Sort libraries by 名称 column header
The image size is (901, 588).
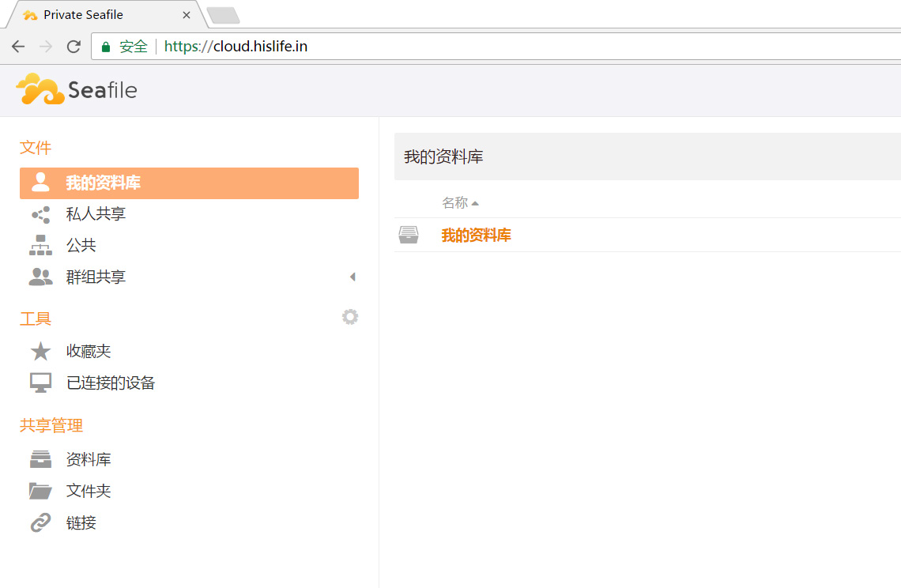click(x=455, y=203)
